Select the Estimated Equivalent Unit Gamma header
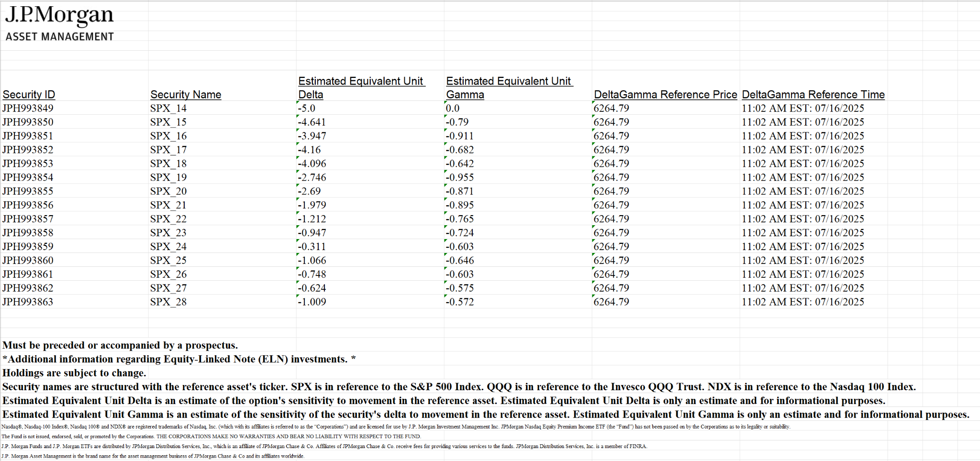 [x=509, y=88]
